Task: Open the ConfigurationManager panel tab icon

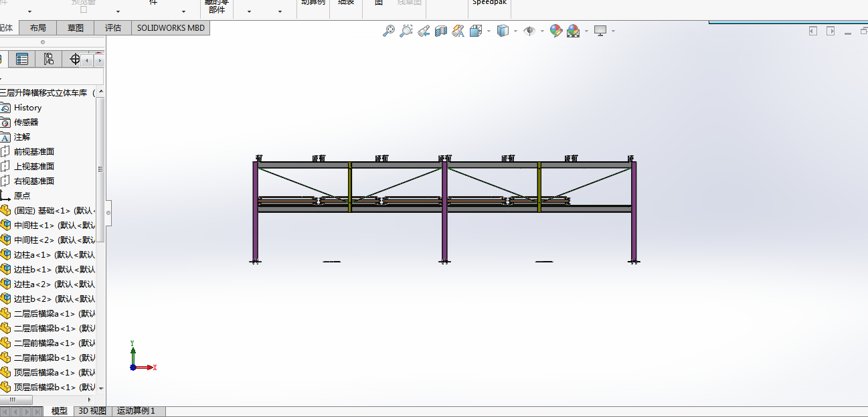Action: [49, 60]
